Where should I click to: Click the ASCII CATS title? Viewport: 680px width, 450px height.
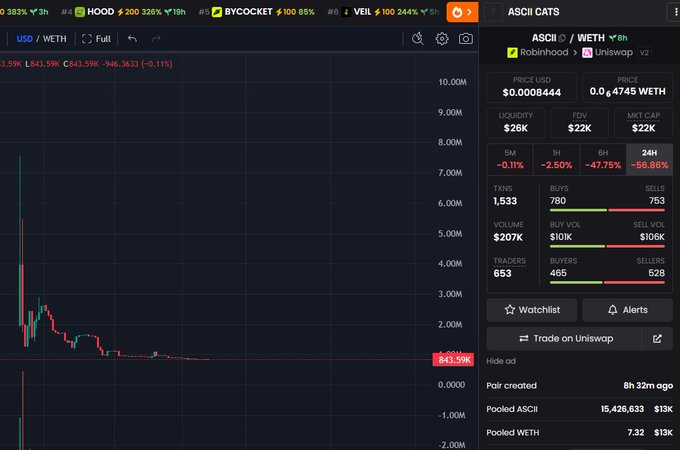pyautogui.click(x=533, y=12)
